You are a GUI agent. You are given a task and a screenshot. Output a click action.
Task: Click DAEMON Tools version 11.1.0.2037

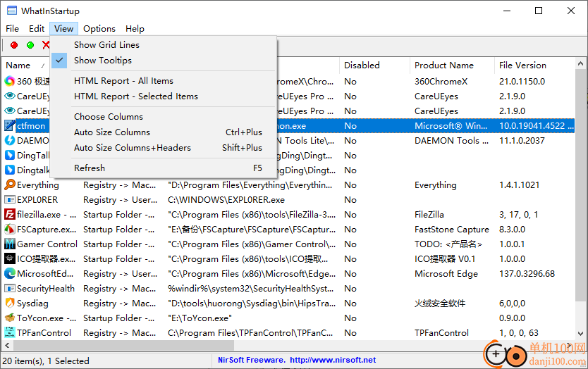(x=522, y=140)
